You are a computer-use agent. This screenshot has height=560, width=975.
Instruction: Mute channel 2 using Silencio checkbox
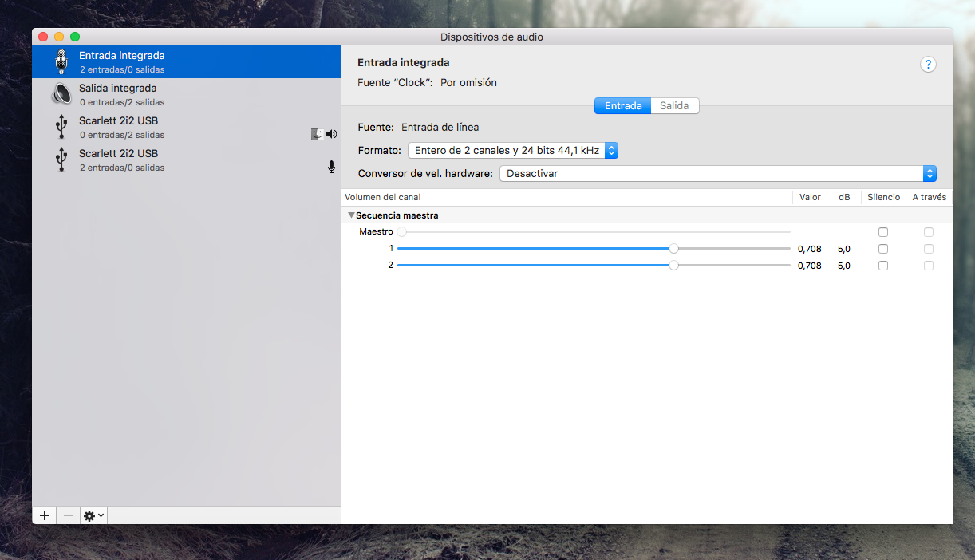pyautogui.click(x=882, y=266)
